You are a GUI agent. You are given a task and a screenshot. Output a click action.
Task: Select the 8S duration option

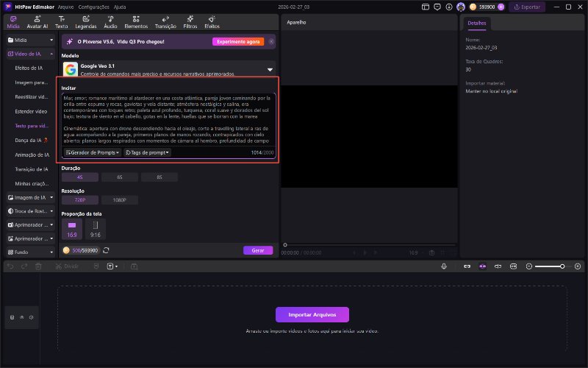coord(159,177)
